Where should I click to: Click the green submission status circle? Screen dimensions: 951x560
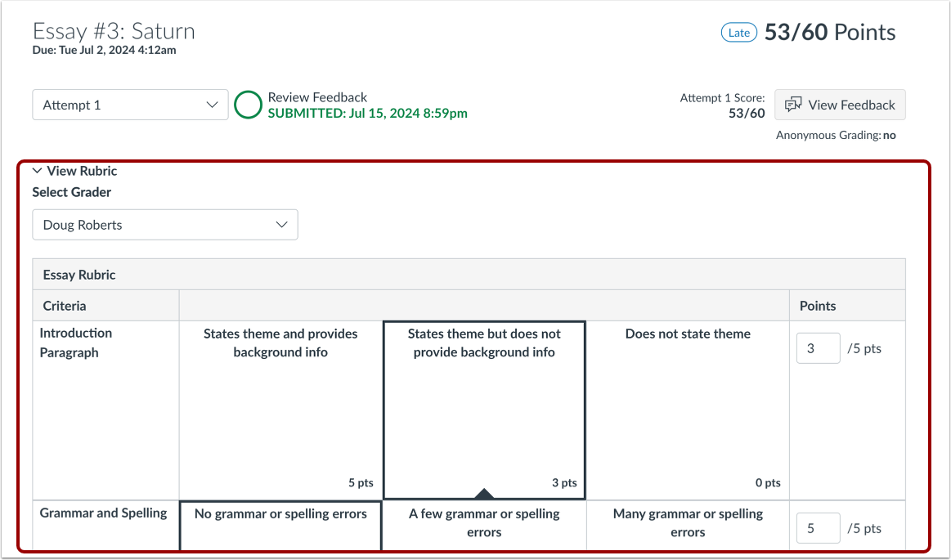click(x=248, y=105)
